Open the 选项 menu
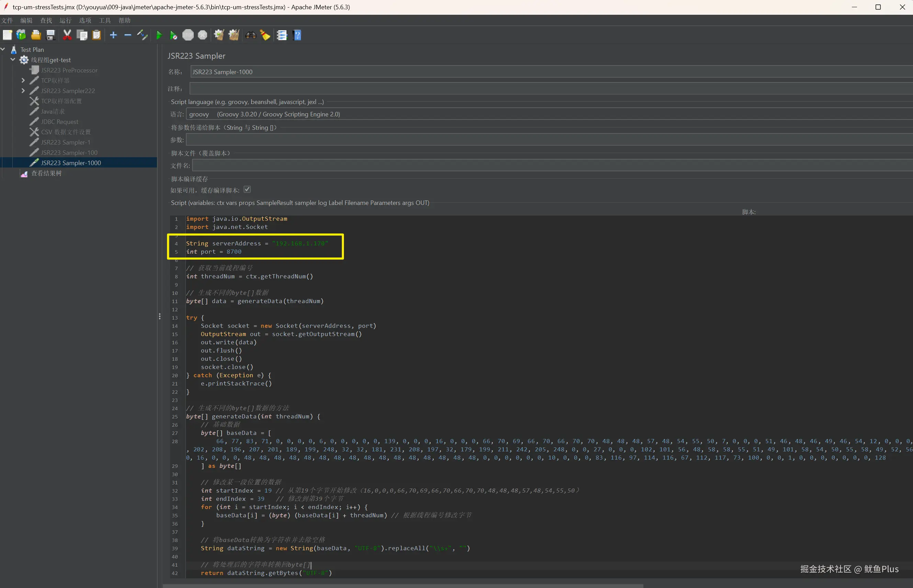Image resolution: width=913 pixels, height=588 pixels. pos(85,21)
